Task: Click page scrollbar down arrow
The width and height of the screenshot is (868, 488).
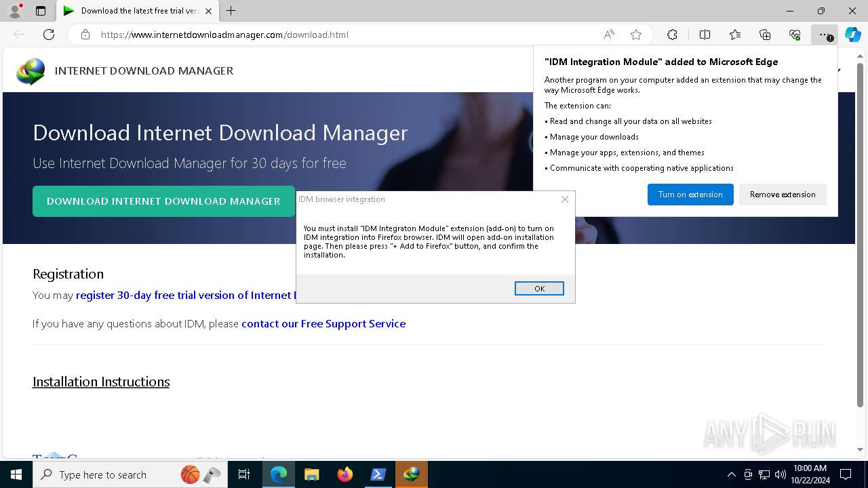Action: click(861, 449)
